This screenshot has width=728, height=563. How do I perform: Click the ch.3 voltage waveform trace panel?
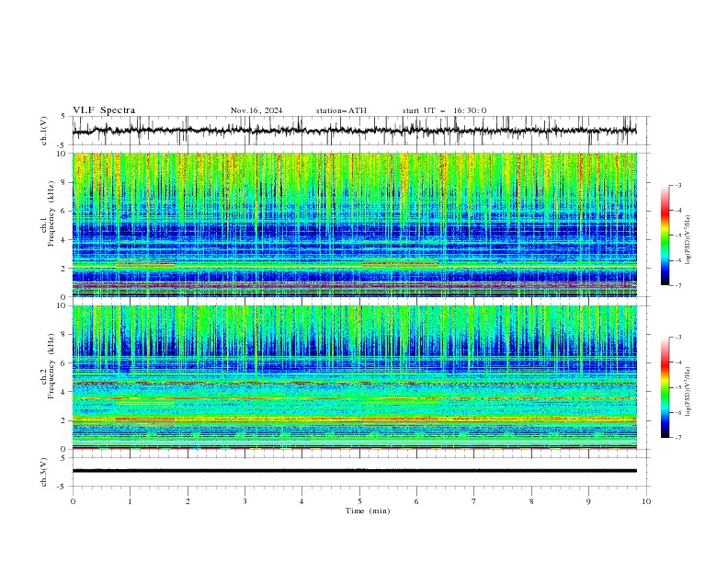click(x=361, y=472)
